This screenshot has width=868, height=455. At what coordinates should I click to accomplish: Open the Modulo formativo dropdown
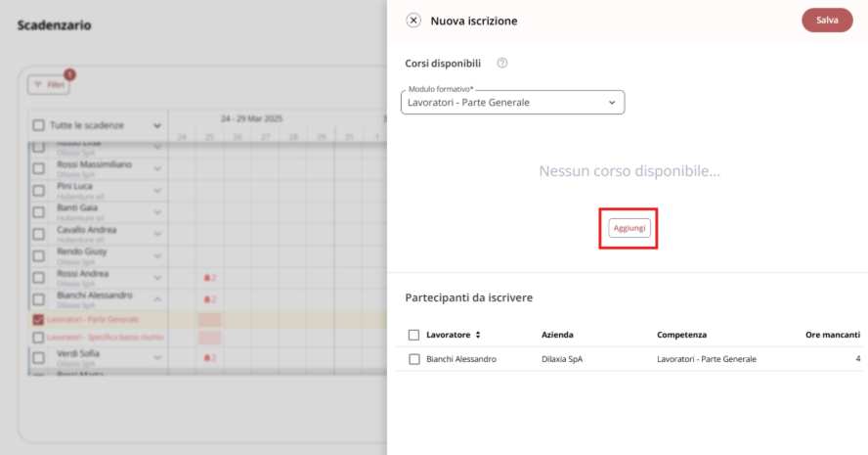512,103
